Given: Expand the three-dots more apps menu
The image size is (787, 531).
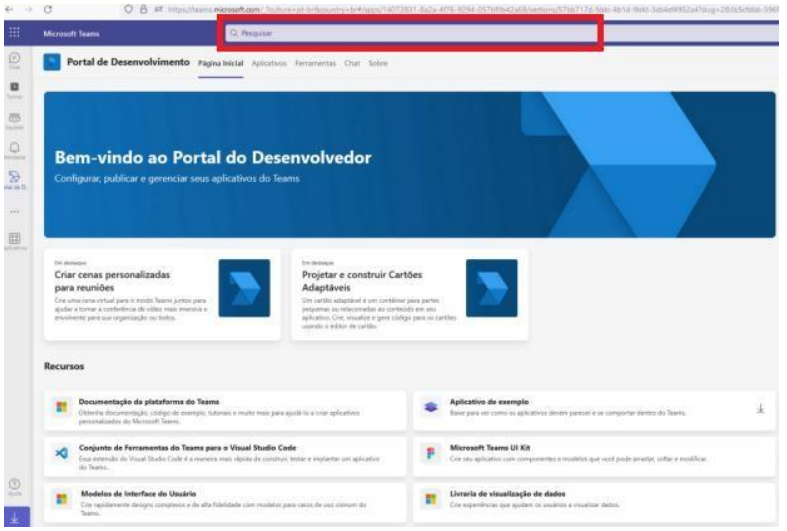Looking at the screenshot, I should coord(14,211).
